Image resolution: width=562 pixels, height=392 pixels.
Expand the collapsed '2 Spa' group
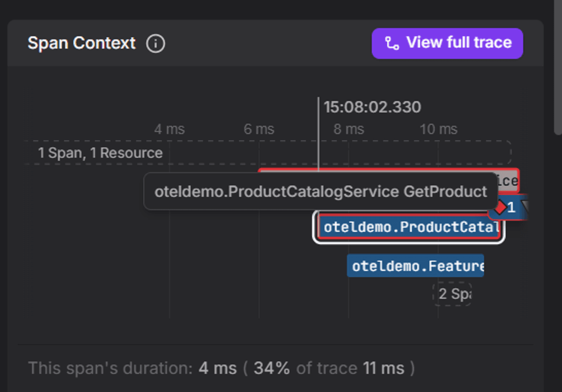point(452,294)
